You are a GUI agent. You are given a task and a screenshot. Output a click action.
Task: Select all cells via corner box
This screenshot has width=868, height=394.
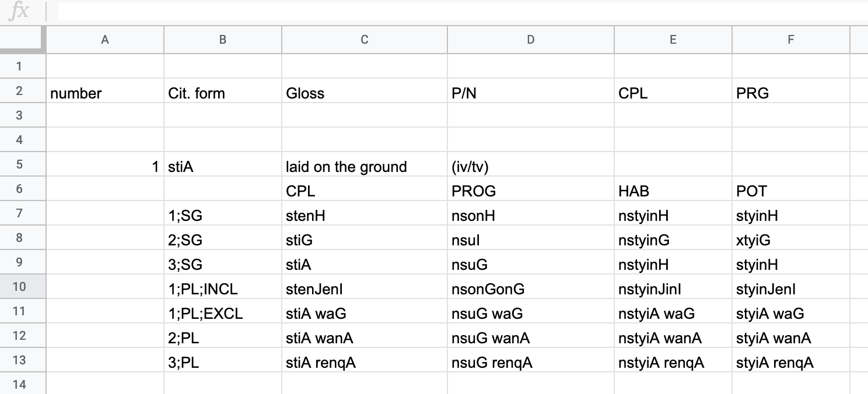coord(23,40)
